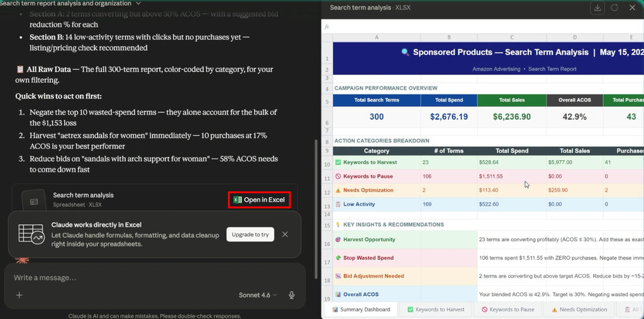Open the Sonnet 4.6 model dropdown
The image size is (644, 319).
click(x=257, y=295)
